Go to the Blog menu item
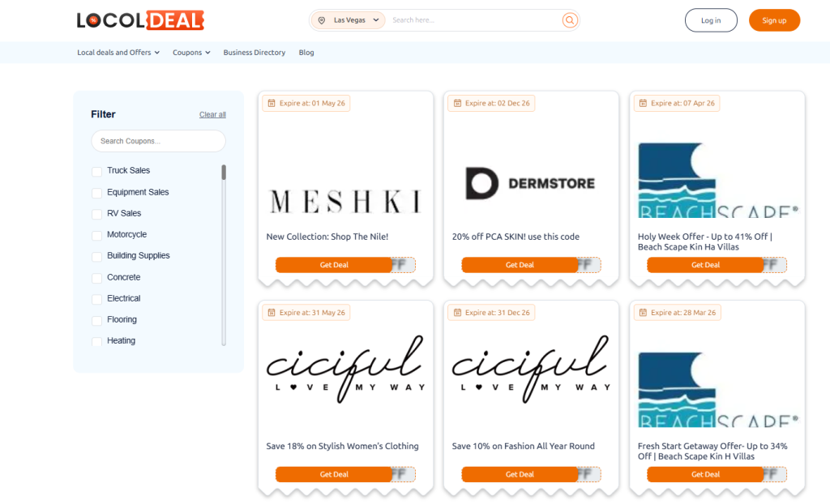This screenshot has width=830, height=504. (306, 53)
